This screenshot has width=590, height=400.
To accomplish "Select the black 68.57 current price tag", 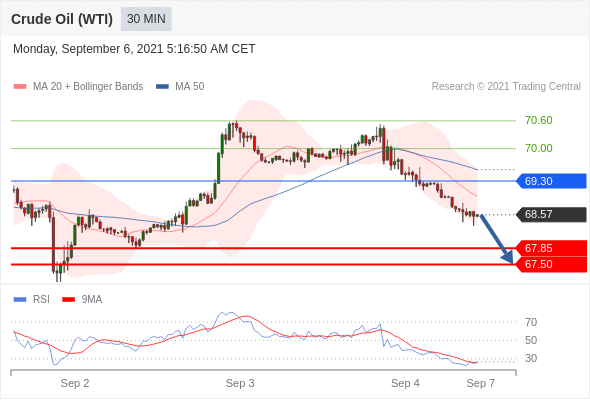I will (x=551, y=214).
